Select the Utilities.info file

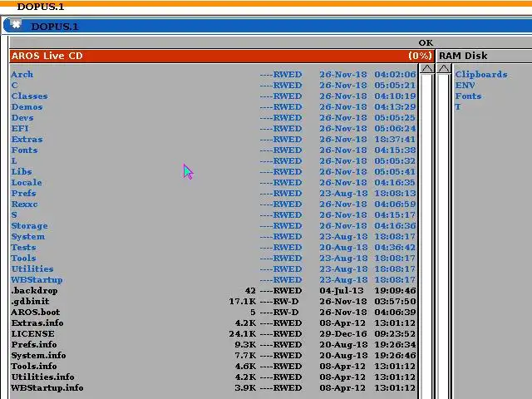tap(214, 377)
